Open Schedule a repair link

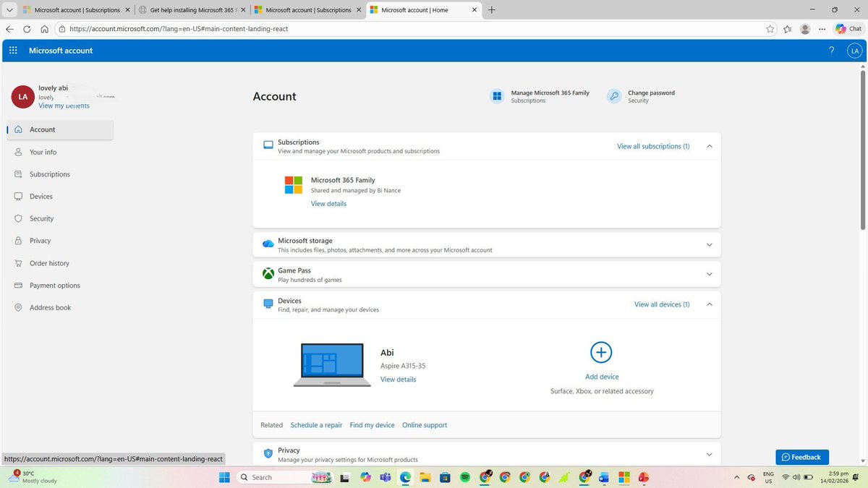pyautogui.click(x=316, y=425)
